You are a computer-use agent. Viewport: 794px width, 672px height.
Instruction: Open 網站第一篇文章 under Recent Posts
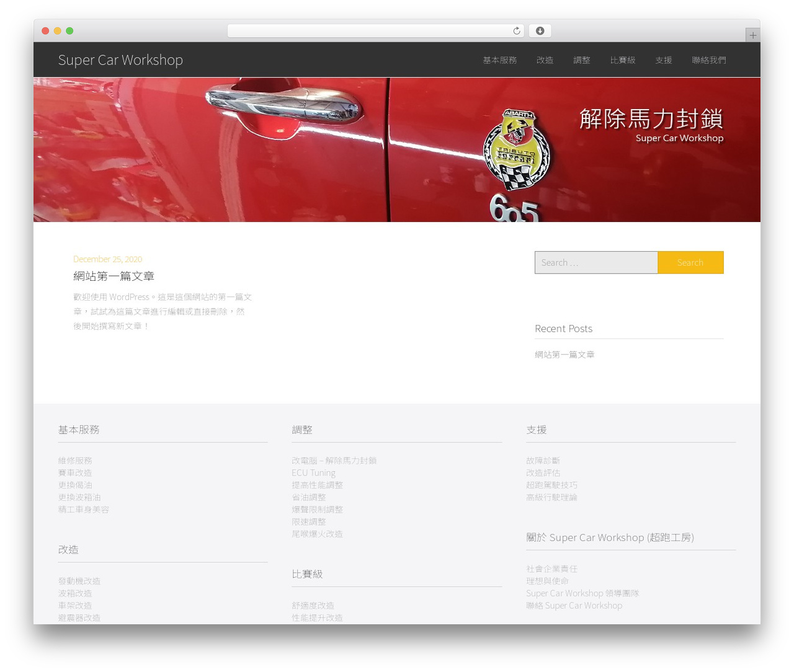click(x=564, y=355)
